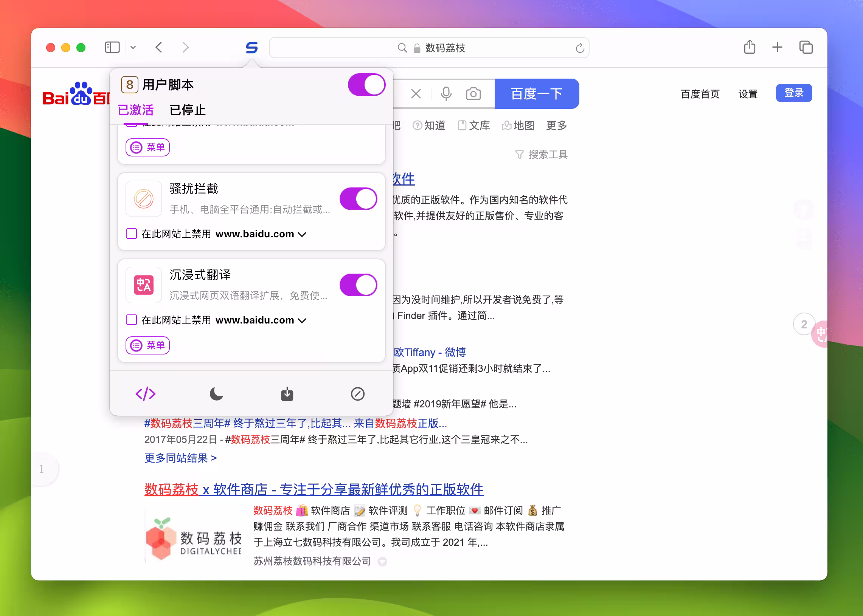The height and width of the screenshot is (616, 863).
Task: Click 更多同站结果 link
Action: coord(181,458)
